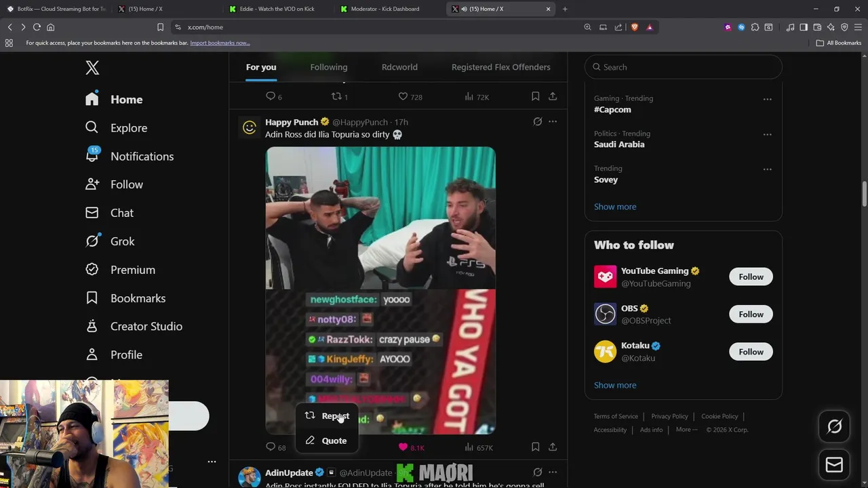
Task: Switch to the Following tab
Action: pos(329,67)
